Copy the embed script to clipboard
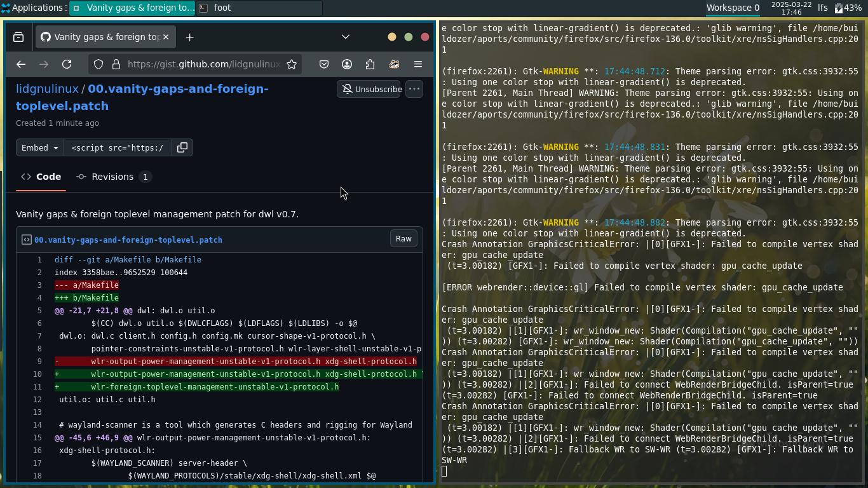The image size is (868, 488). [182, 147]
